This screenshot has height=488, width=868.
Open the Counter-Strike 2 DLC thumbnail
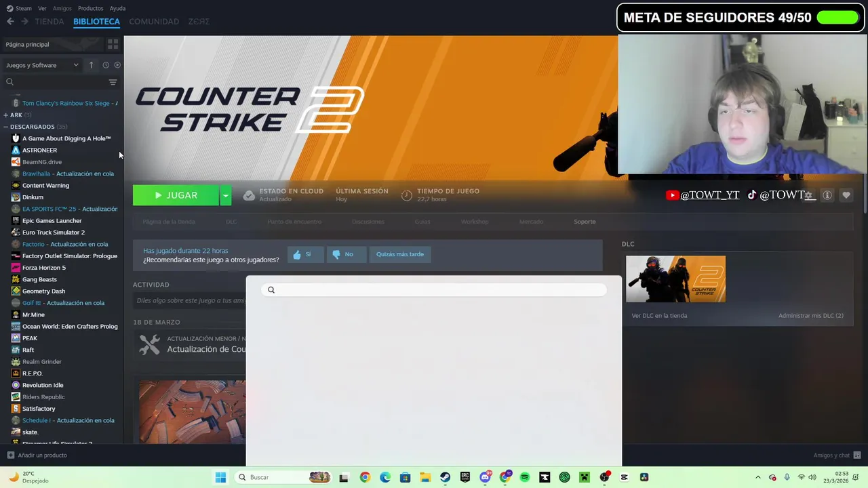click(x=675, y=279)
